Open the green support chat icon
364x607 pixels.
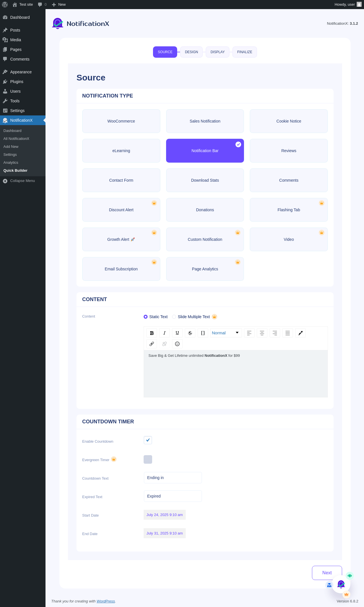(350, 576)
